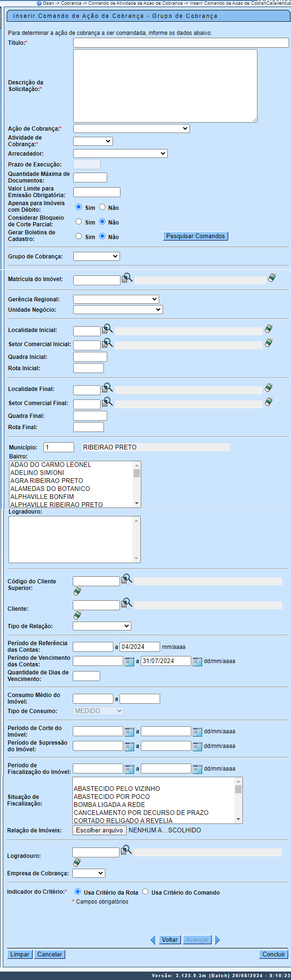Select Sim for Considerar Bloqueio de Corte Parcial

[79, 222]
